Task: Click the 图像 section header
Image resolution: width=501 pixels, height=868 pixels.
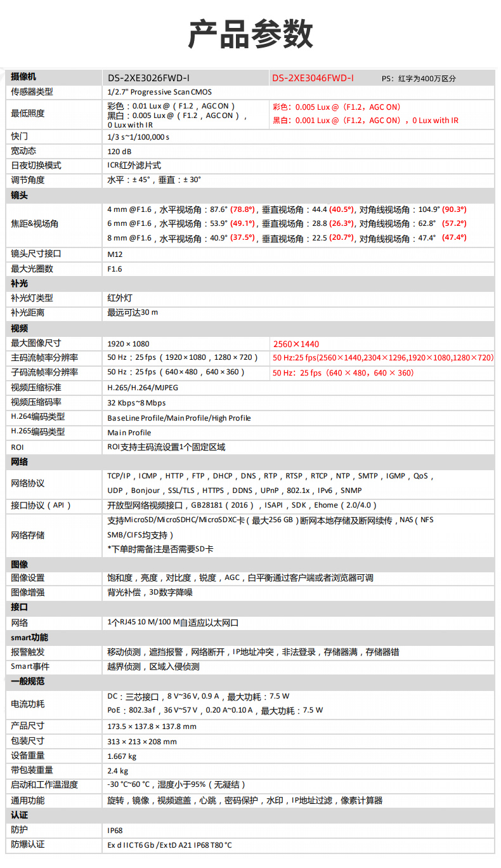Action: 20,564
